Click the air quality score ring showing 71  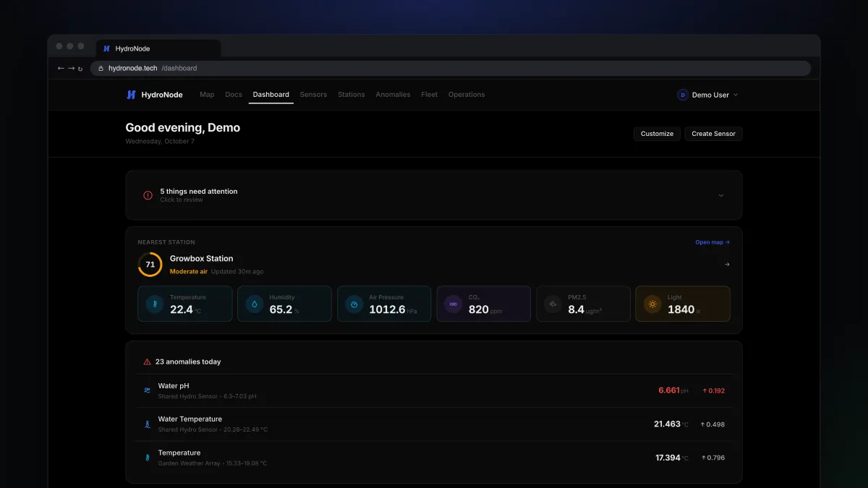(x=150, y=265)
